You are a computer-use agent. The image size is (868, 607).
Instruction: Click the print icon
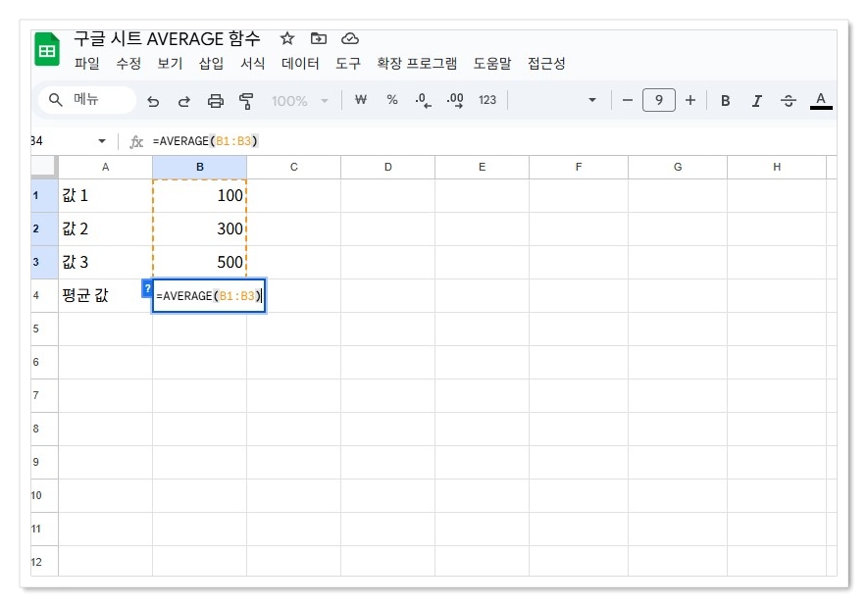pos(216,101)
